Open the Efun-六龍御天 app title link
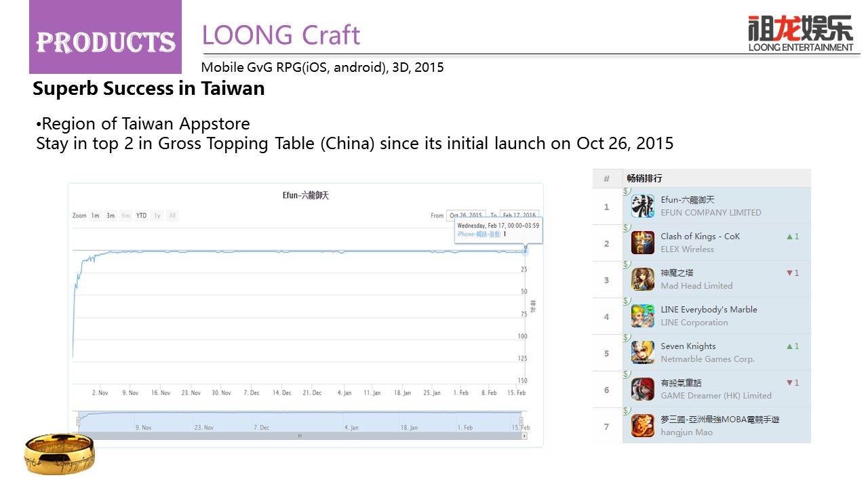Viewport: 868px width, 488px height. 688,200
